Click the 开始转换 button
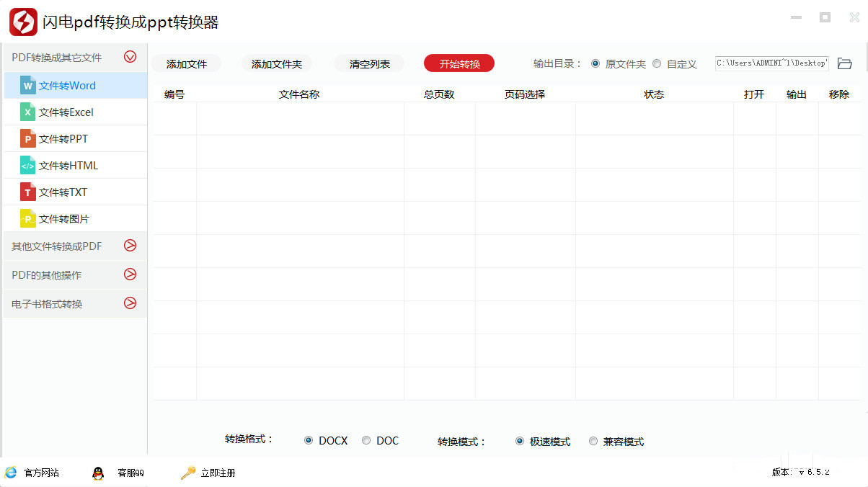Viewport: 868px width, 487px height. [x=459, y=63]
